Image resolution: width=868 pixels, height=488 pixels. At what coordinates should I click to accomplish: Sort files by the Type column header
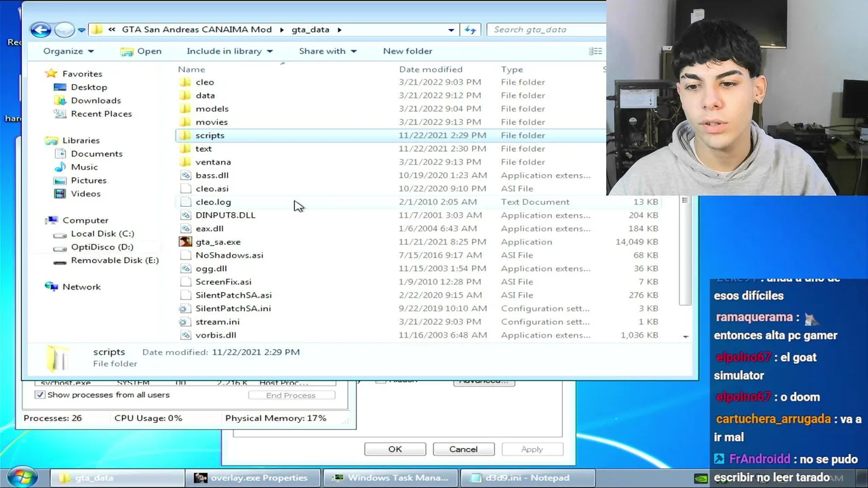pos(512,69)
